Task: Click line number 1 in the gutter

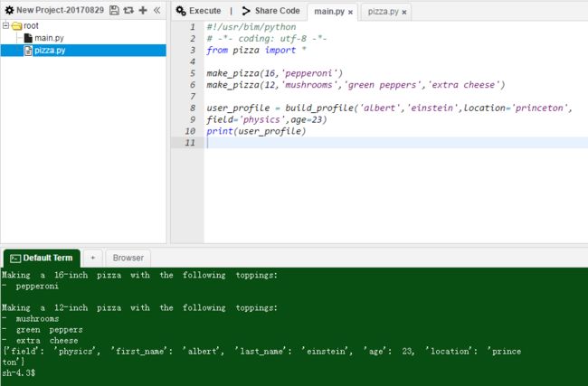Action: [x=193, y=27]
